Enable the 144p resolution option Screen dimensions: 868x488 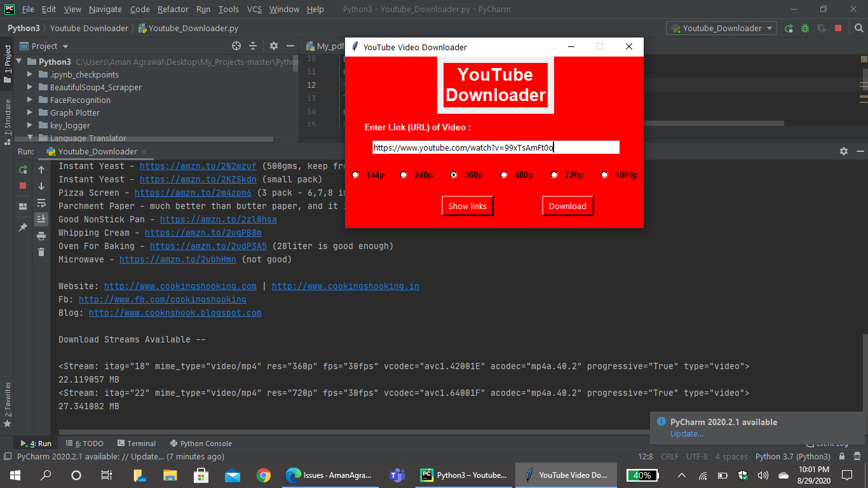355,175
